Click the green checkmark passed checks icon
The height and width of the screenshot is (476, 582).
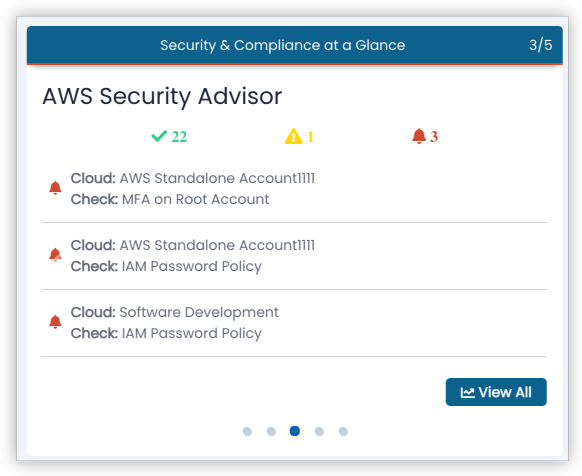pos(159,136)
